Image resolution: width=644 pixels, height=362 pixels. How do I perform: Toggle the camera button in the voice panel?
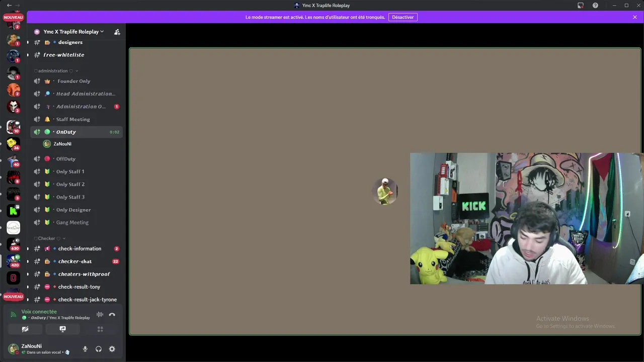25,329
